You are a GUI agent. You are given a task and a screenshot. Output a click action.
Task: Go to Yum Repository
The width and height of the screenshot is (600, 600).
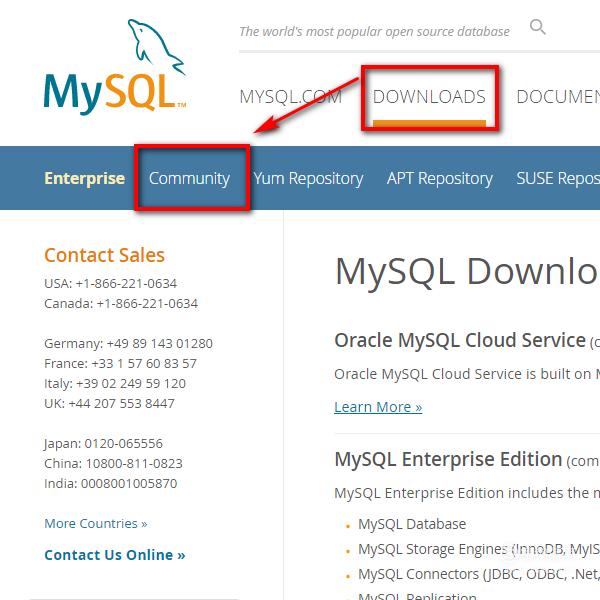pos(308,179)
